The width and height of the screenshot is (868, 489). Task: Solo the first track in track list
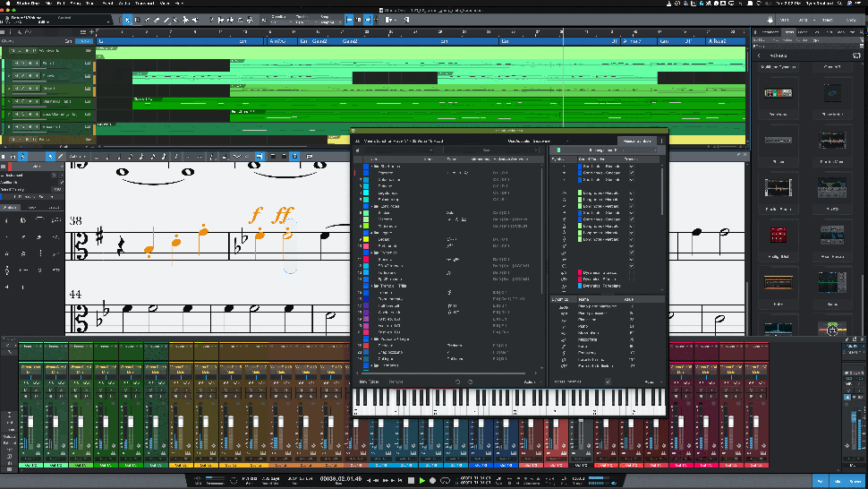[21, 51]
